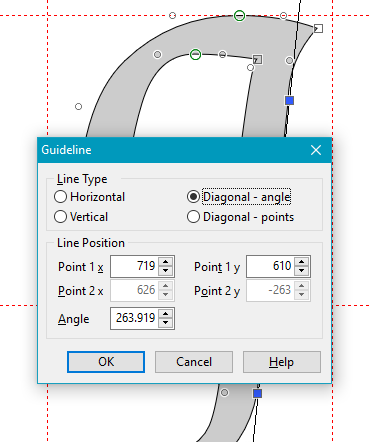Screen dimensions: 371x442
Task: Click the green circled node at glyph top
Action: point(239,15)
